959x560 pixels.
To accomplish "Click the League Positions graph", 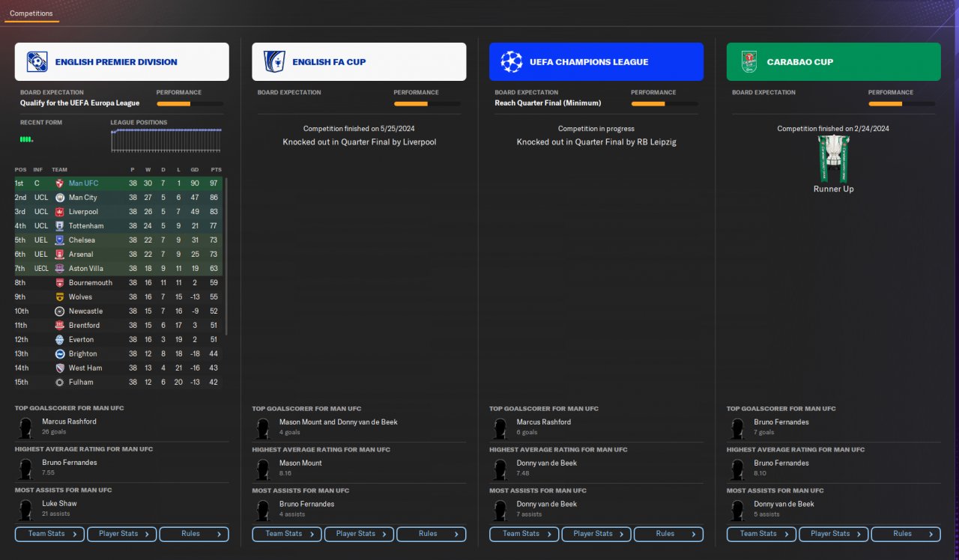I will (x=167, y=140).
